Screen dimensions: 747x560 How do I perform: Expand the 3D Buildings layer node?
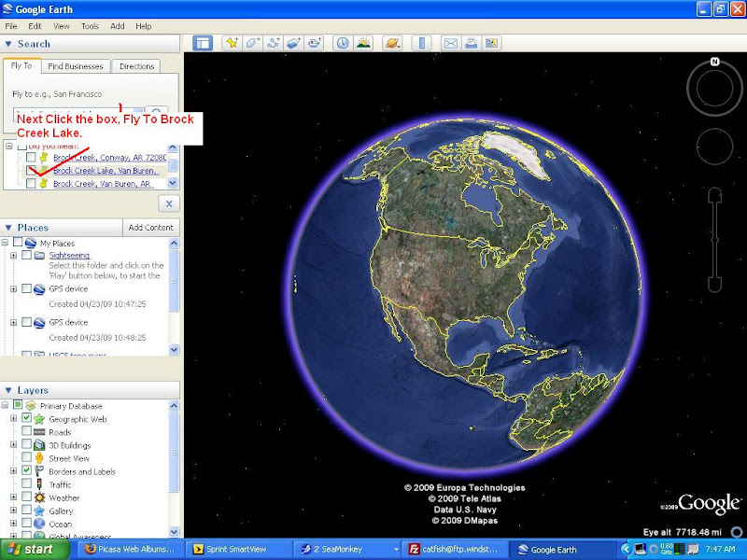click(14, 446)
